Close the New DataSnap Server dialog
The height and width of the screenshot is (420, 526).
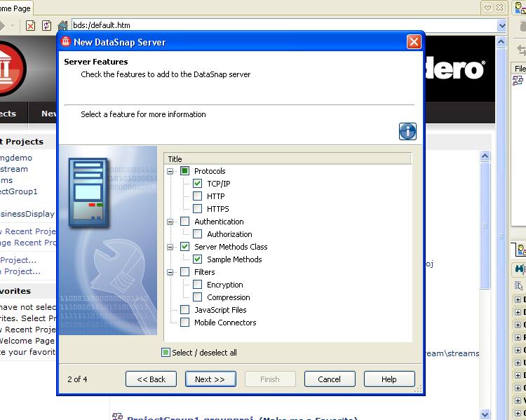pos(414,42)
